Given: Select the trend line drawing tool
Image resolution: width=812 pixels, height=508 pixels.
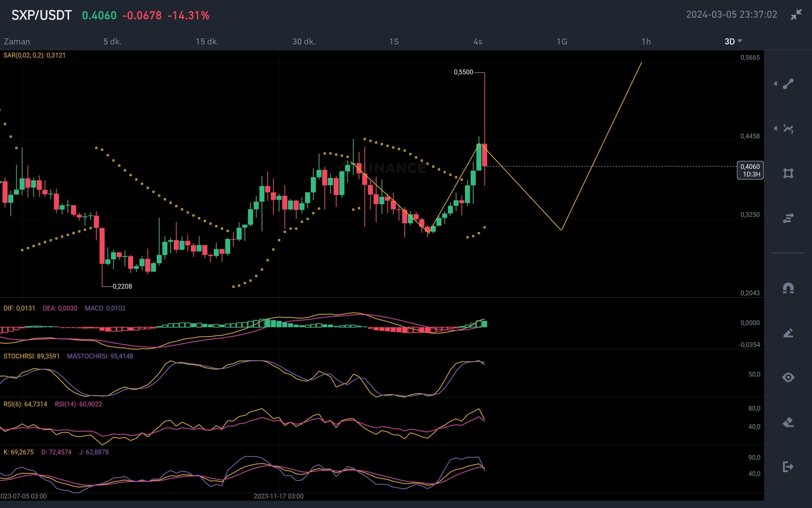Looking at the screenshot, I should pos(788,84).
